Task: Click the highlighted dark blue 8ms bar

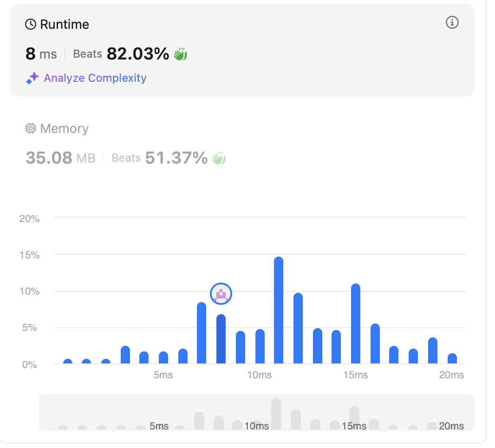Action: [221, 339]
